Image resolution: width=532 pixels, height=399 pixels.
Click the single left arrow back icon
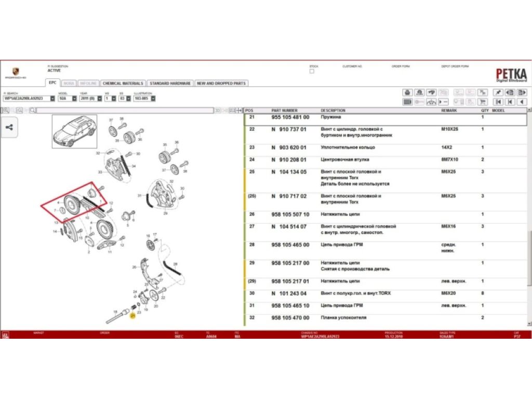[x=510, y=102]
